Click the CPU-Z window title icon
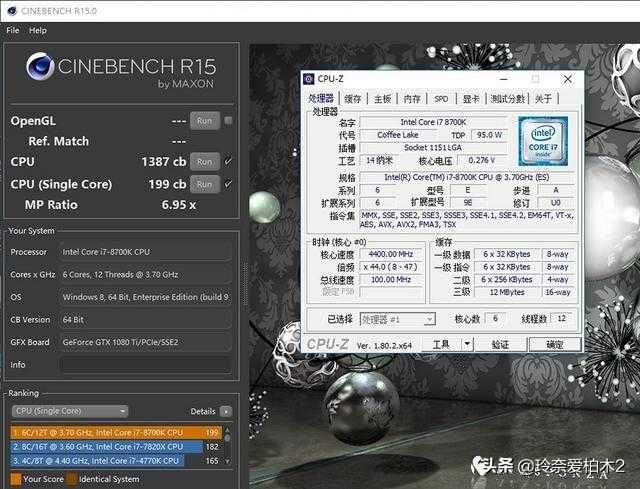This screenshot has width=640, height=489. click(x=312, y=78)
